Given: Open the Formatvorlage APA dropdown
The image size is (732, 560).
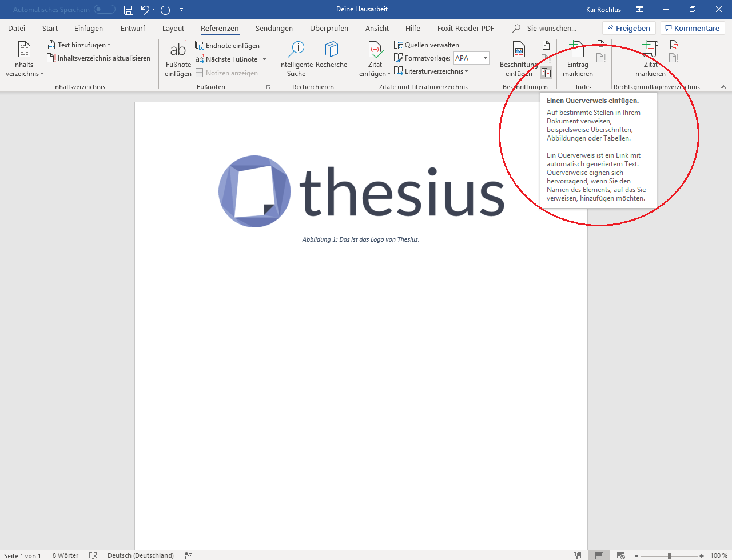Looking at the screenshot, I should click(485, 58).
